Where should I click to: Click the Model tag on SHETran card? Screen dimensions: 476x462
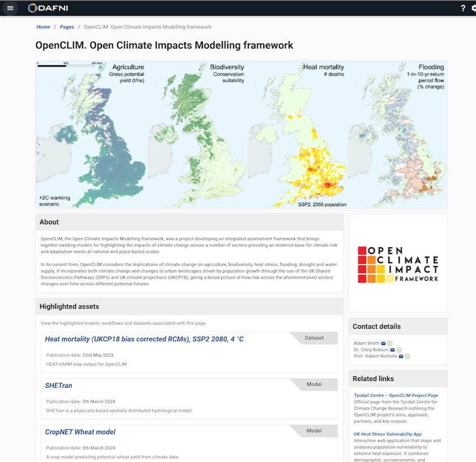[314, 385]
